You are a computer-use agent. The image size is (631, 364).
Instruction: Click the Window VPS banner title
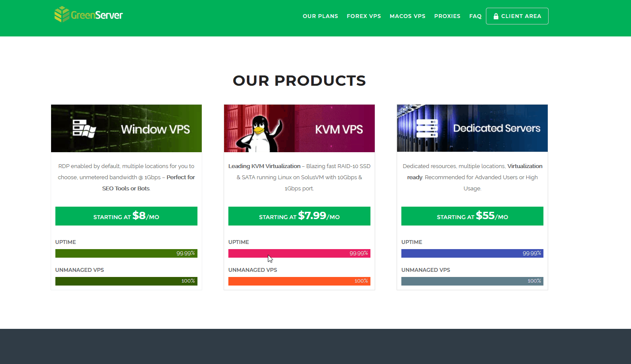(155, 129)
